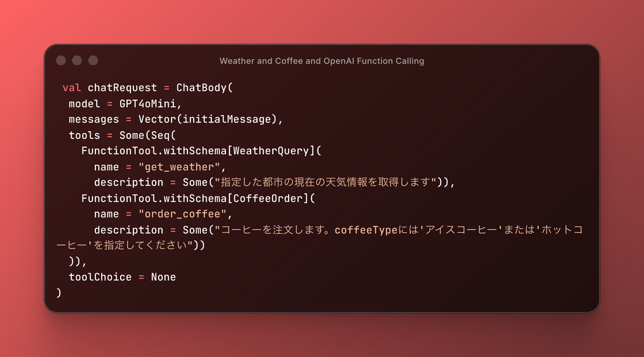Click the WeatherQuery type parameter
The width and height of the screenshot is (644, 357).
[268, 151]
